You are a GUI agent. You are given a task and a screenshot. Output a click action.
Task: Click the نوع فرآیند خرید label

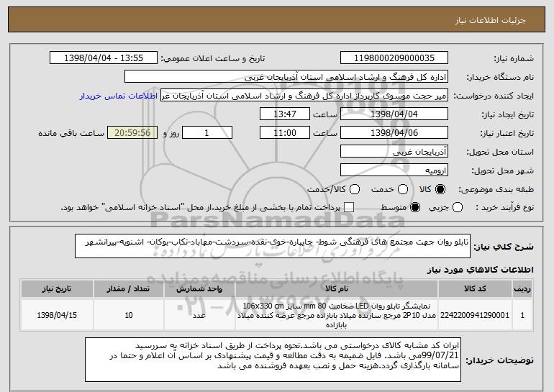click(x=504, y=208)
